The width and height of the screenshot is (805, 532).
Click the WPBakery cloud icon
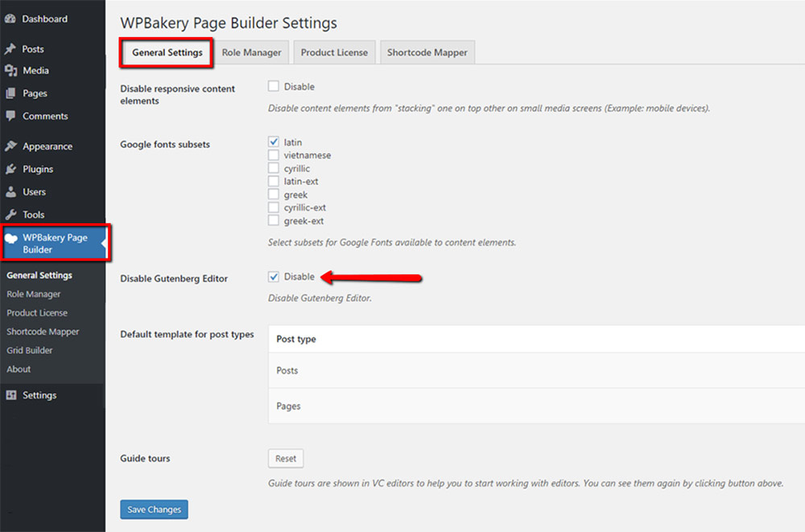[11, 238]
